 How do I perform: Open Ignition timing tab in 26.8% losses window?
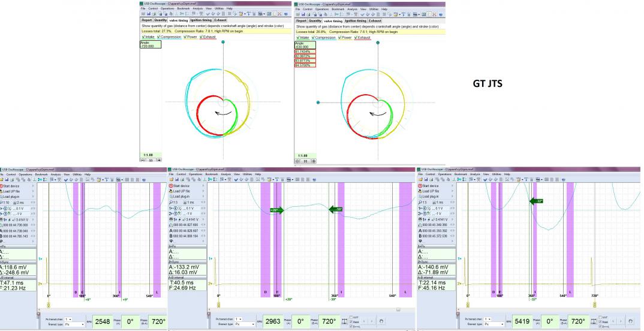[356, 21]
